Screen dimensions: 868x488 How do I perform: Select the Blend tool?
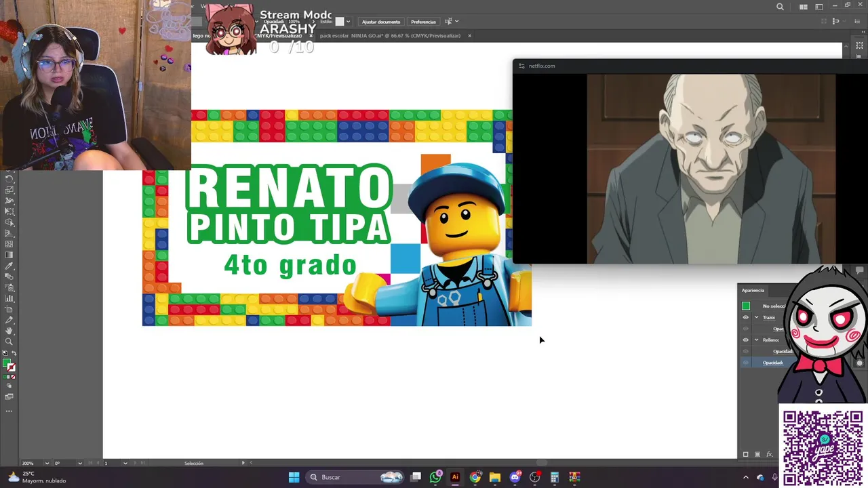pyautogui.click(x=9, y=276)
